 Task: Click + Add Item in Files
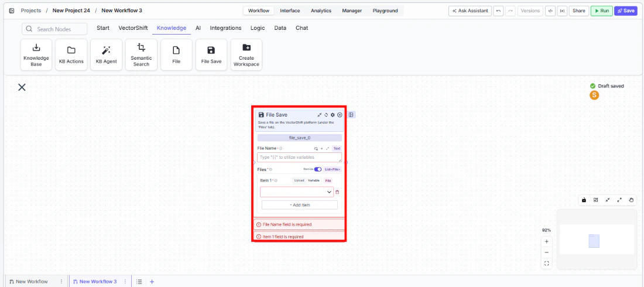click(x=300, y=205)
